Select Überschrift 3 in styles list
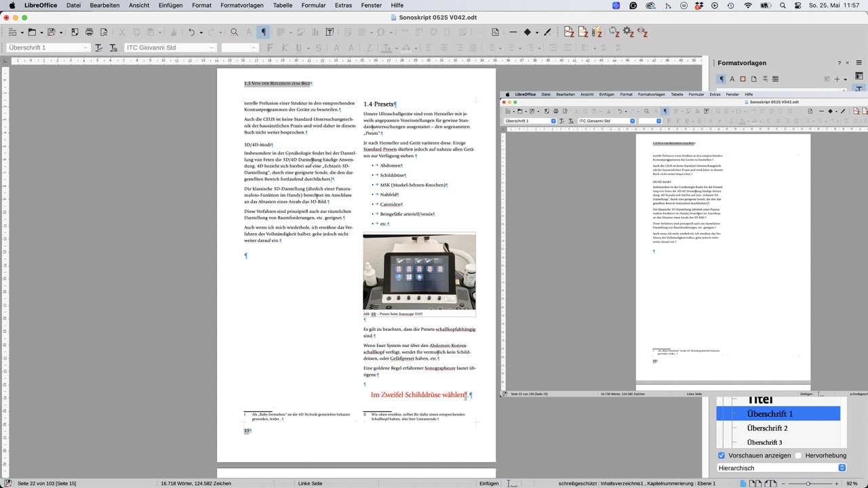This screenshot has height=488, width=868. (764, 442)
